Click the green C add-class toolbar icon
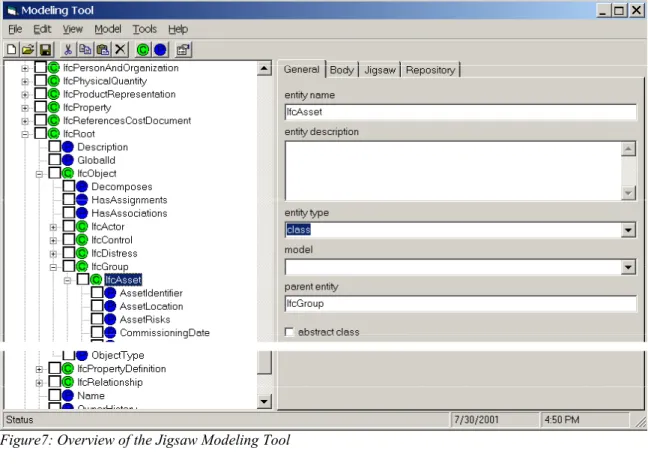648x466 pixels. (143, 50)
